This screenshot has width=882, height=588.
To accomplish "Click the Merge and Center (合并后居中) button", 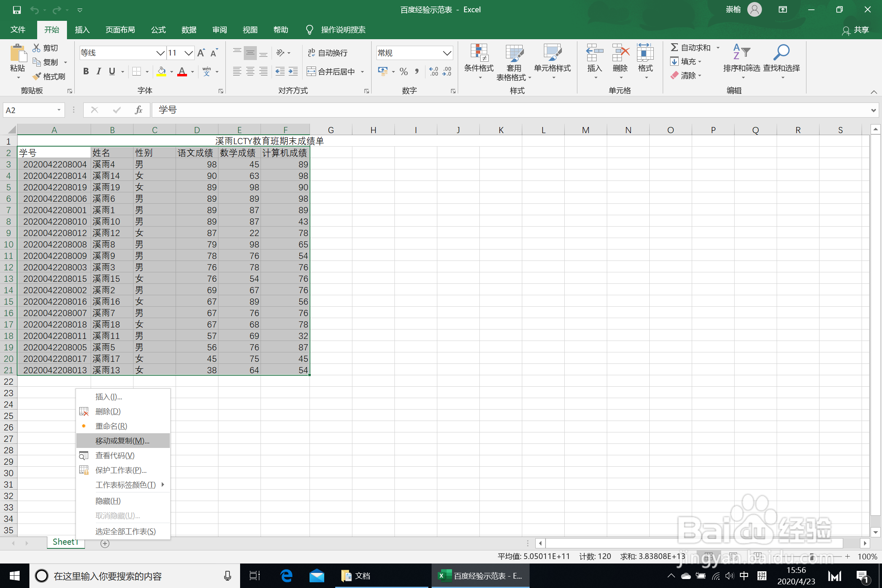I will (331, 72).
